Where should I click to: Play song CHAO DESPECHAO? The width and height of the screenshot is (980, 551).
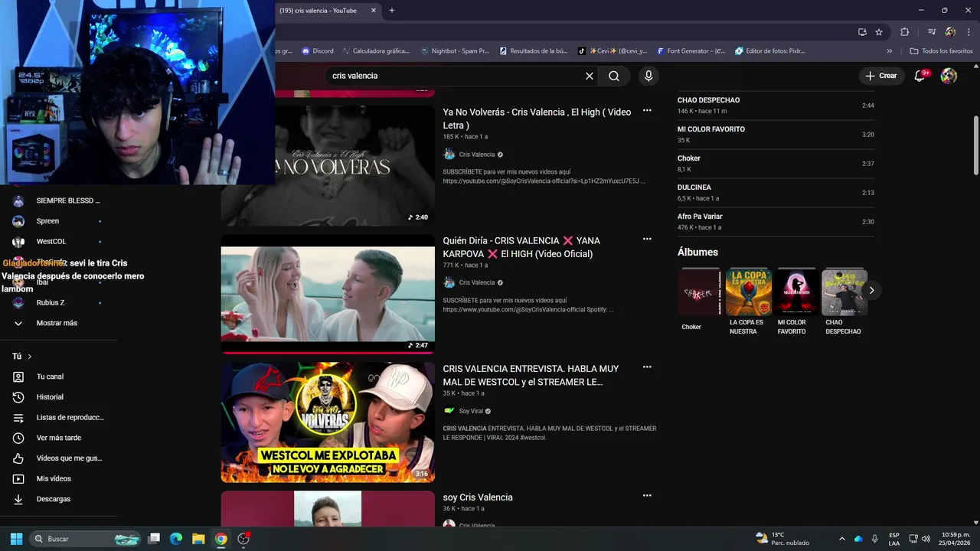click(776, 106)
